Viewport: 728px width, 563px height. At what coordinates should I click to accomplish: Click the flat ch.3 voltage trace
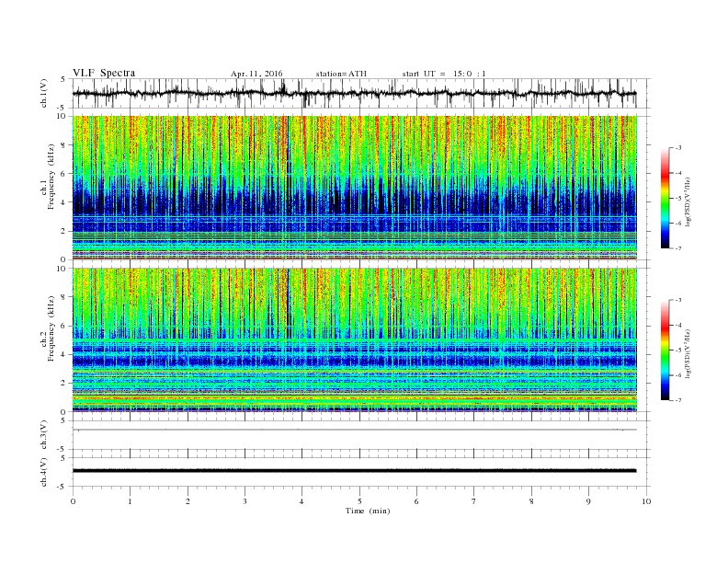point(354,430)
